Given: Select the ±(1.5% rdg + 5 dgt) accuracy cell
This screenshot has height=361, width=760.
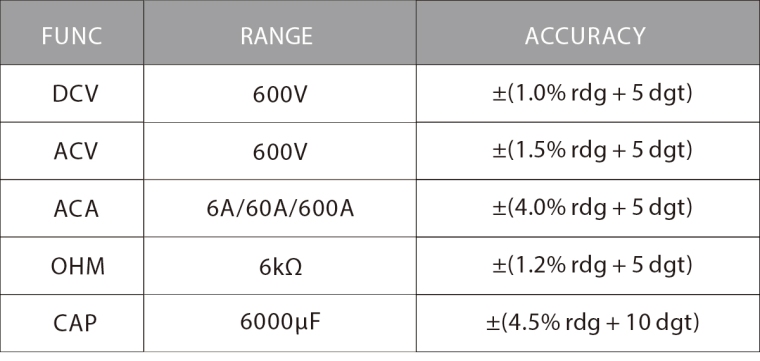Looking at the screenshot, I should 588,151.
